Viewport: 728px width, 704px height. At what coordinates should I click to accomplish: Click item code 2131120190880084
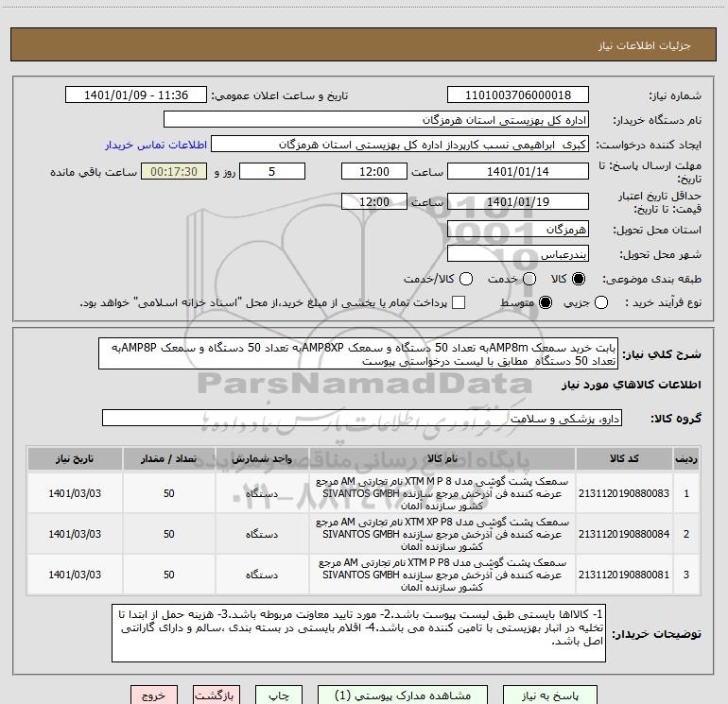[x=624, y=534]
